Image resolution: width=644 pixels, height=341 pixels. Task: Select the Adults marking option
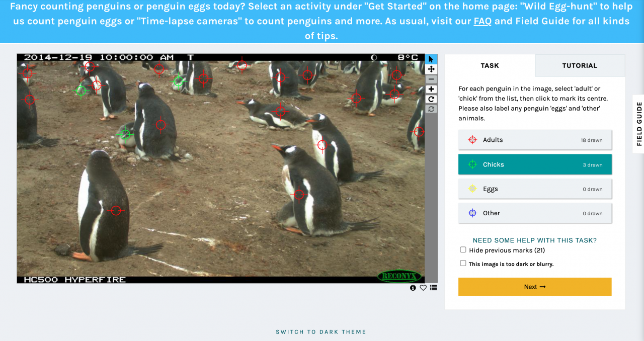535,140
